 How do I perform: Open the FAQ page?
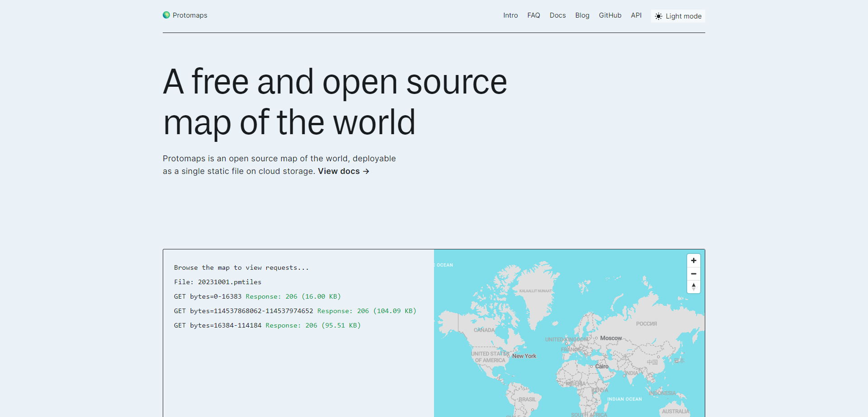(x=533, y=15)
